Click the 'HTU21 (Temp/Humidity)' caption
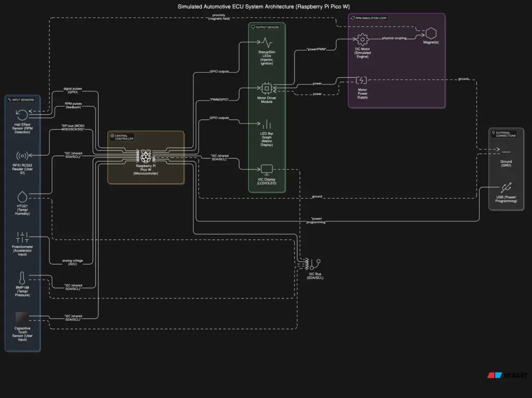This screenshot has width=532, height=398. pos(22,210)
